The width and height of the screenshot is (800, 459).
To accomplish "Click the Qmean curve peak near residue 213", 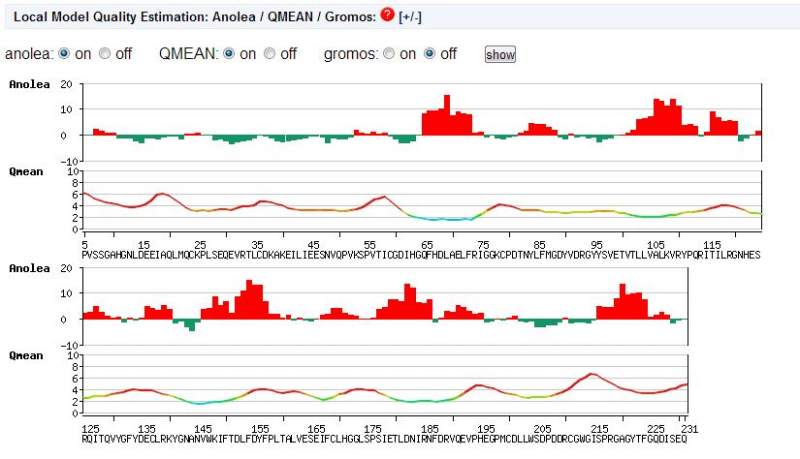I will [x=592, y=374].
